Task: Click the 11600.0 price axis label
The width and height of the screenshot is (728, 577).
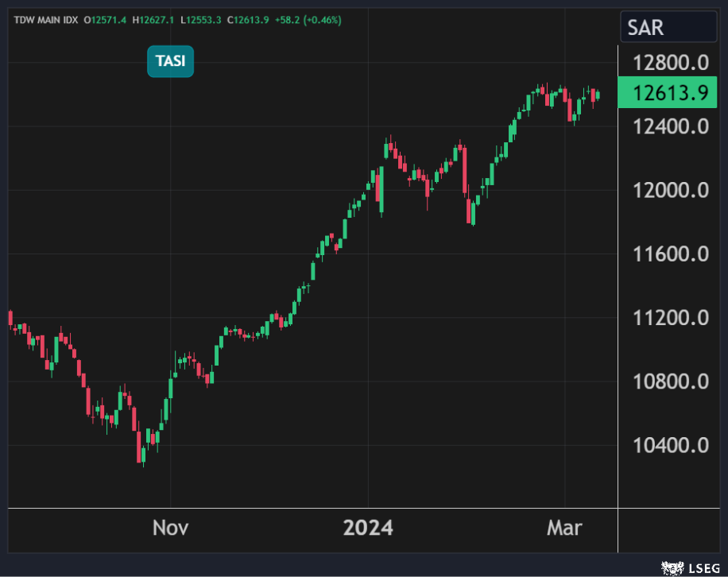Action: coord(670,254)
